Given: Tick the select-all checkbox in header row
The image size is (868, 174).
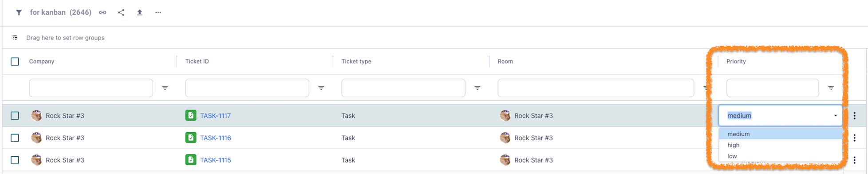Looking at the screenshot, I should [x=15, y=61].
